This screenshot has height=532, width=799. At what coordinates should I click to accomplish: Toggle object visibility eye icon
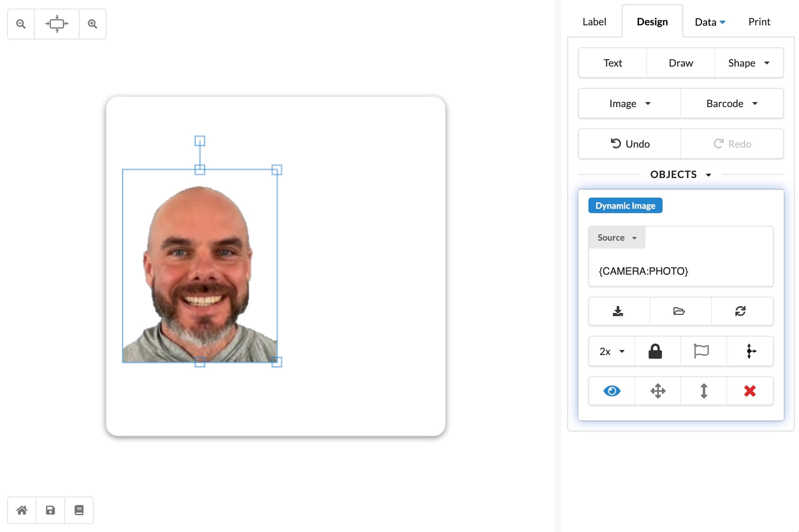point(612,391)
